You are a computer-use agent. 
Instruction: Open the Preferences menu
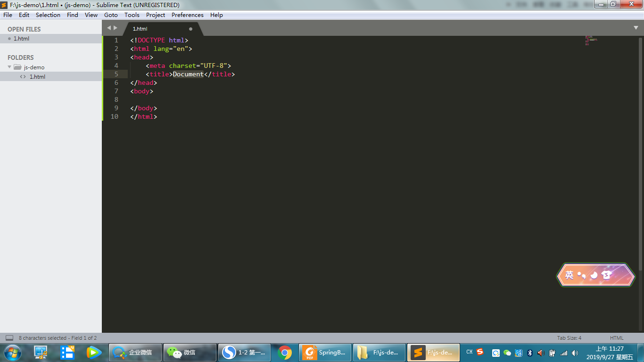(188, 15)
